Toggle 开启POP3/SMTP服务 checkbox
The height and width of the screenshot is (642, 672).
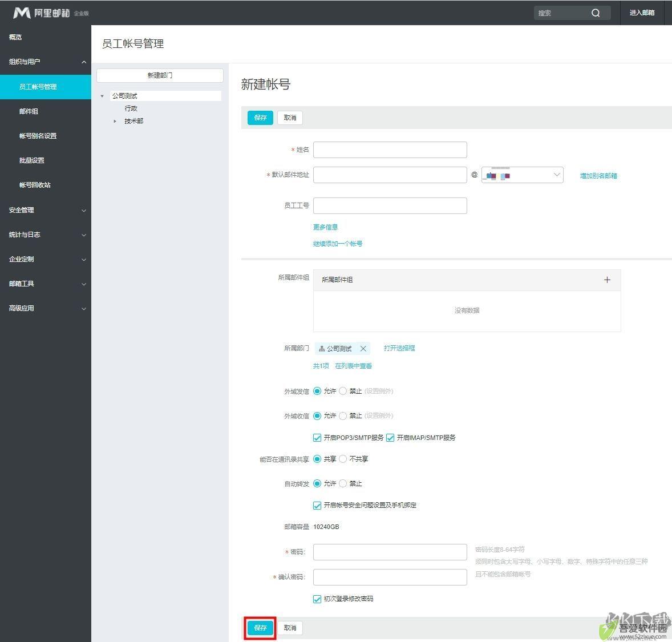click(317, 438)
